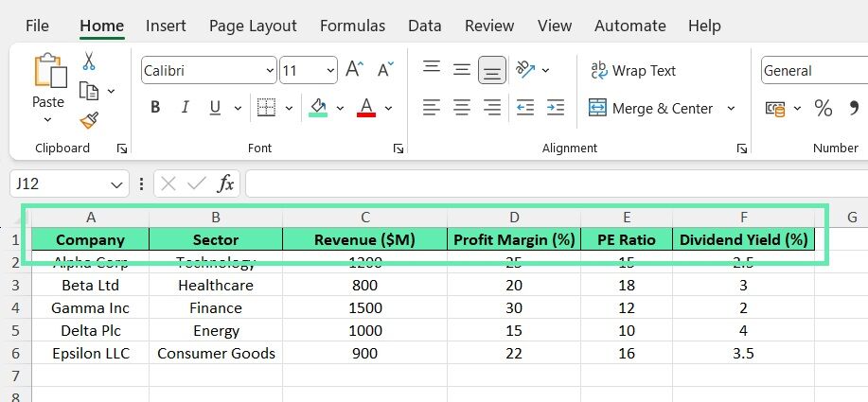Select the column C header
The width and height of the screenshot is (868, 402).
364,218
